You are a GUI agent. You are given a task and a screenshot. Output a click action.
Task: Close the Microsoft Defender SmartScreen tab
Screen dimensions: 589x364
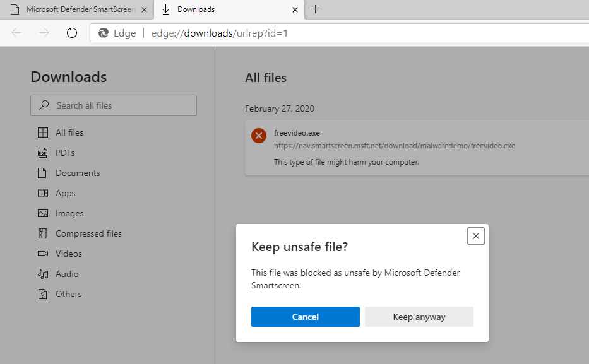coord(144,9)
